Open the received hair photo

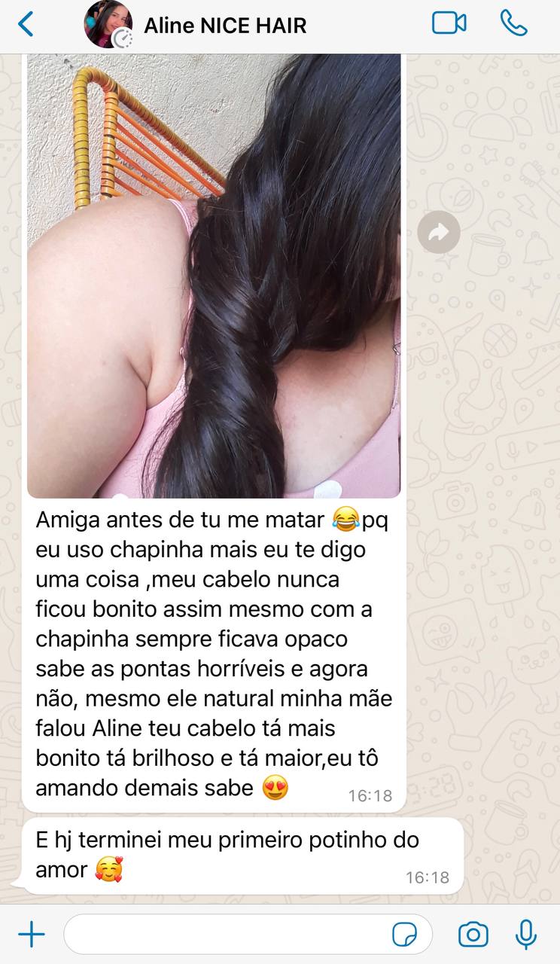click(x=214, y=276)
